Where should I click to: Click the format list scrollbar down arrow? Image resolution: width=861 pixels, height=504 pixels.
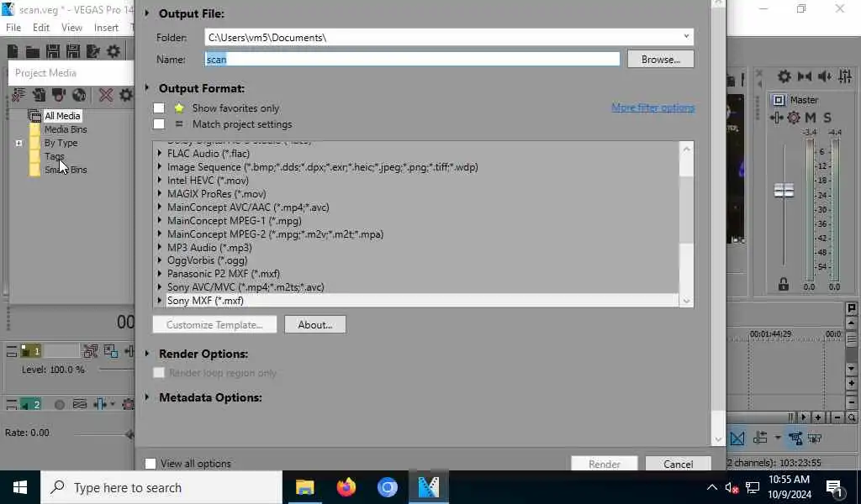(686, 301)
